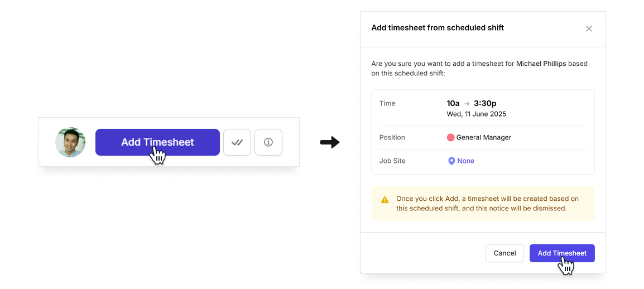Click the General Manager position label

coord(484,137)
